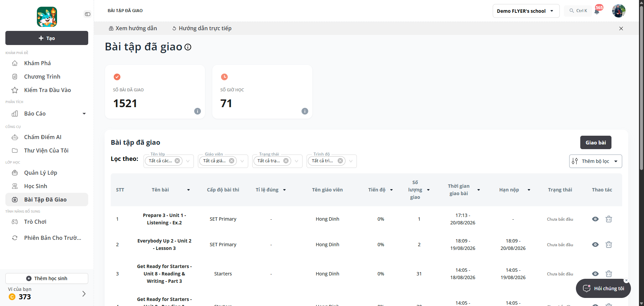Click the Thêm học sinh button

[x=47, y=278]
